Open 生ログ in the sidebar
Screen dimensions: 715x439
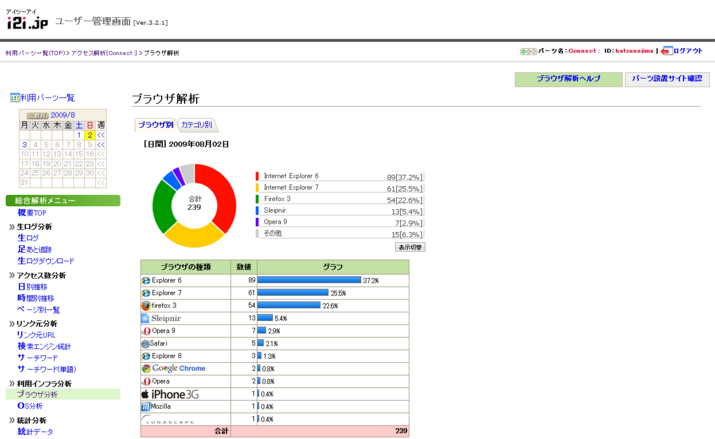tap(28, 238)
